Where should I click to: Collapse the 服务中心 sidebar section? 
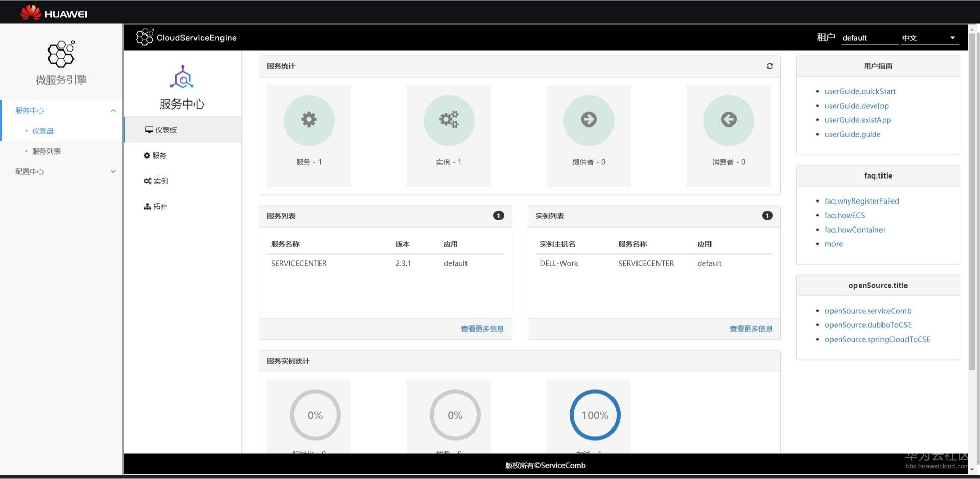pyautogui.click(x=113, y=111)
